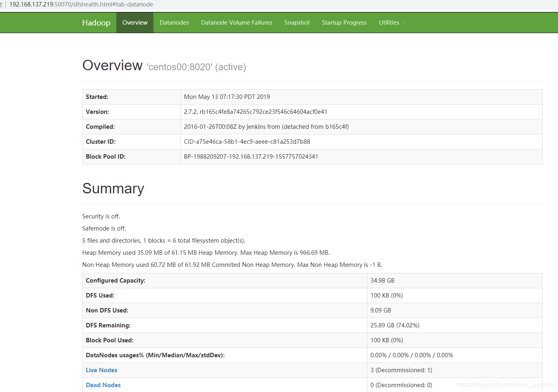Go to the Snapshot tab

(297, 23)
